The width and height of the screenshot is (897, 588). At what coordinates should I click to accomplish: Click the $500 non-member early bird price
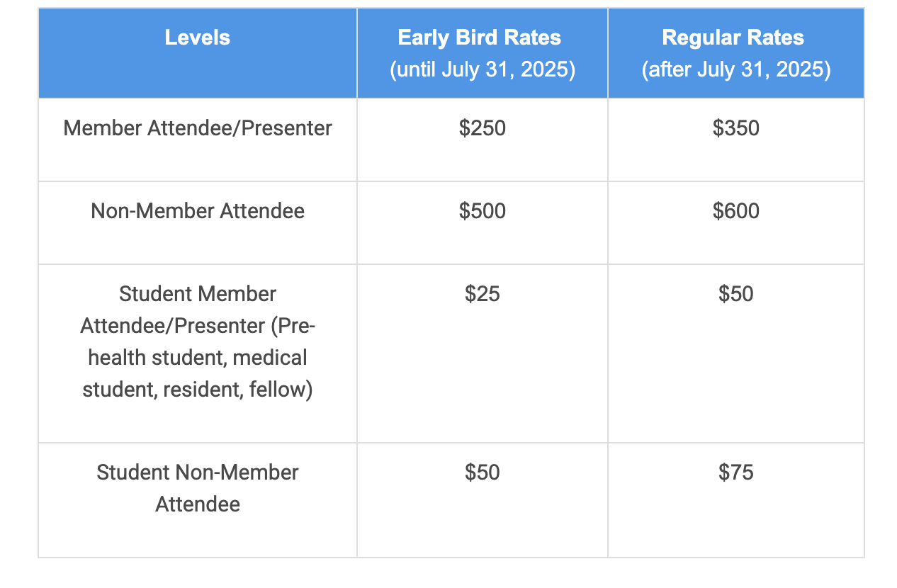click(x=483, y=211)
